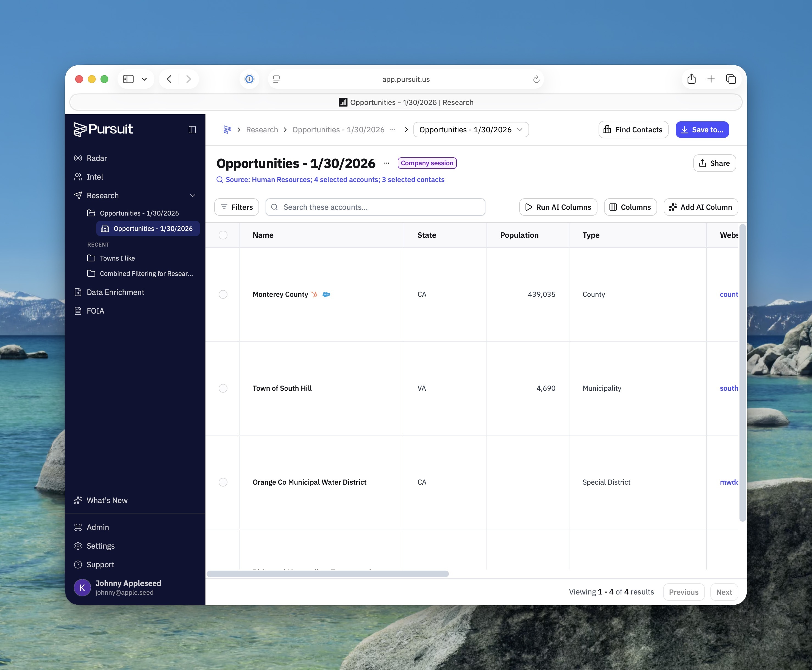Open the Opportunities - 1/30/2026 breadcrumb dropdown
This screenshot has width=812, height=670.
pyautogui.click(x=471, y=130)
